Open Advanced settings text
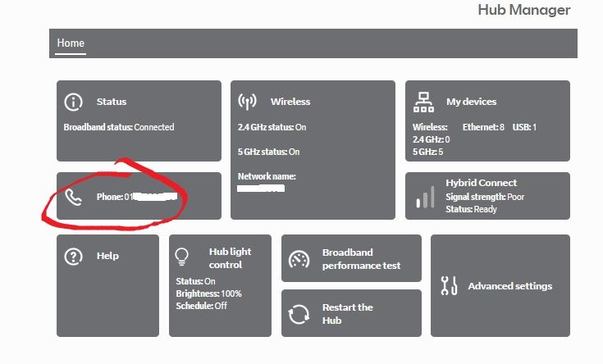603x364 pixels. point(509,286)
